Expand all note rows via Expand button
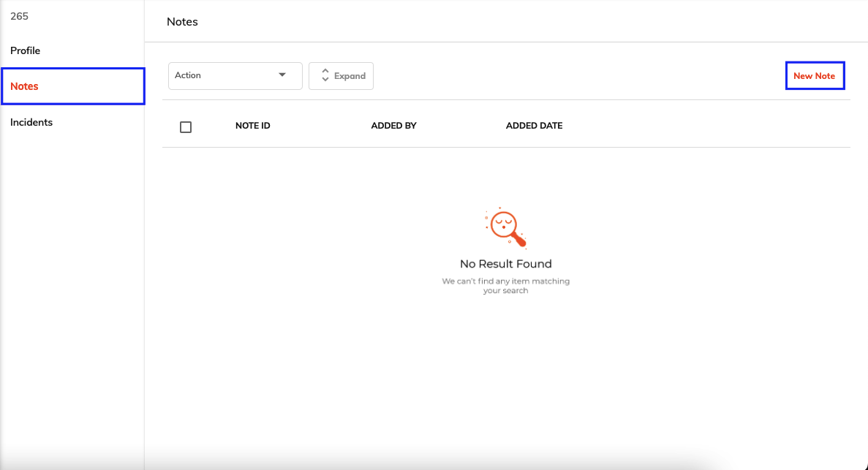This screenshot has height=470, width=868. pos(341,76)
